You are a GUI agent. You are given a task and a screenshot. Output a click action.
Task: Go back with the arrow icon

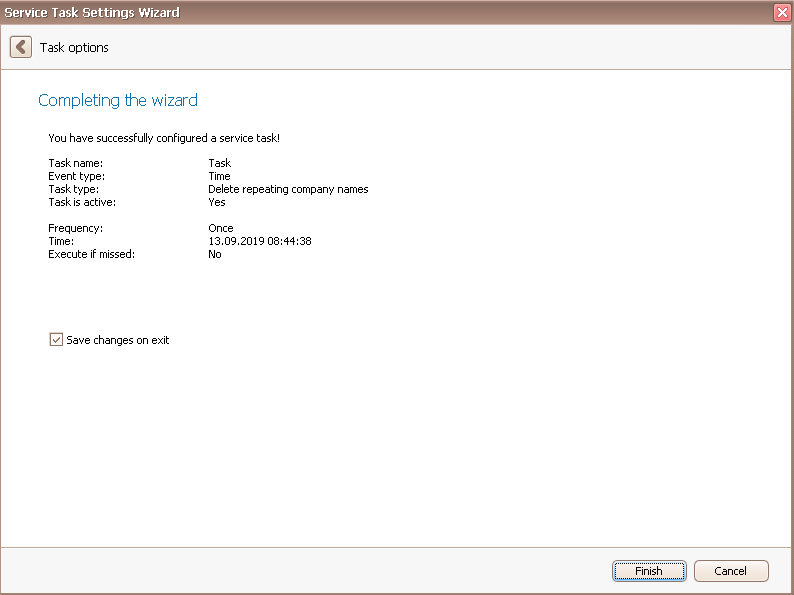pyautogui.click(x=21, y=47)
